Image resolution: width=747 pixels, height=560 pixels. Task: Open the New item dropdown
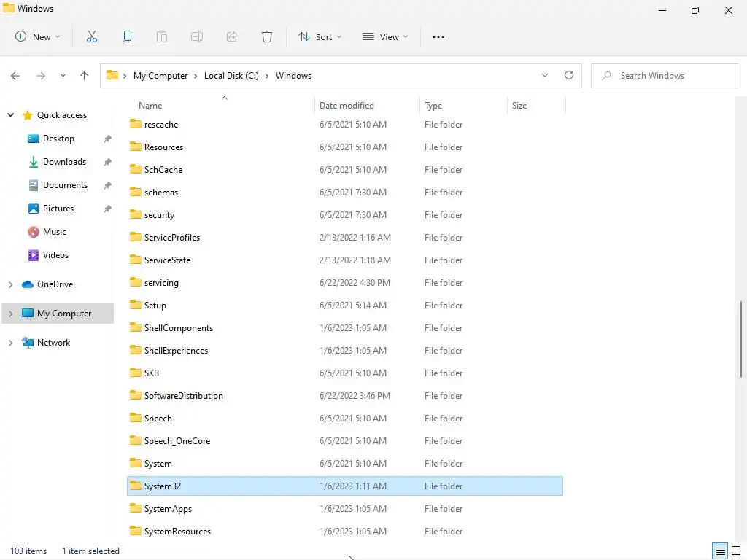38,36
